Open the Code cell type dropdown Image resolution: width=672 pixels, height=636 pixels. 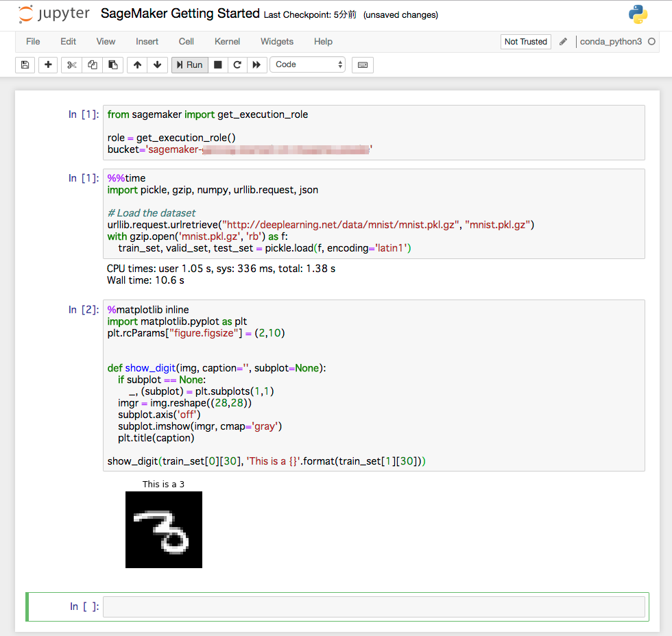[308, 64]
